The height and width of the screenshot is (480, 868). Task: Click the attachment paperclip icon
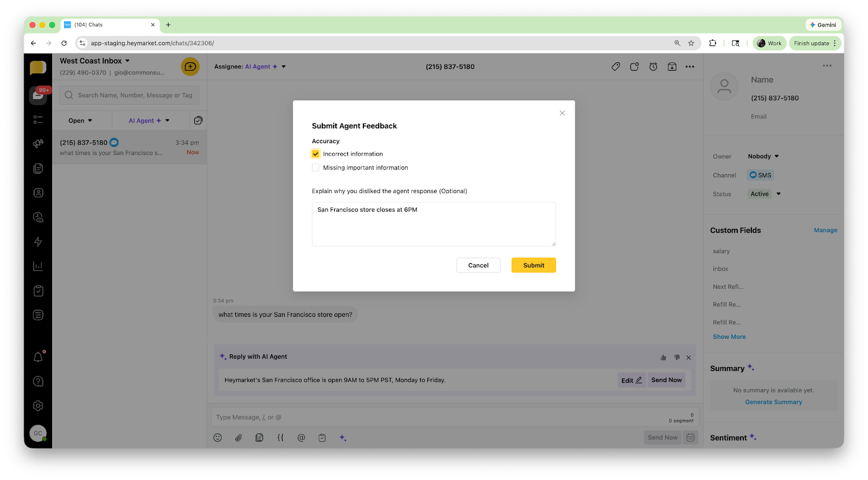pyautogui.click(x=238, y=438)
